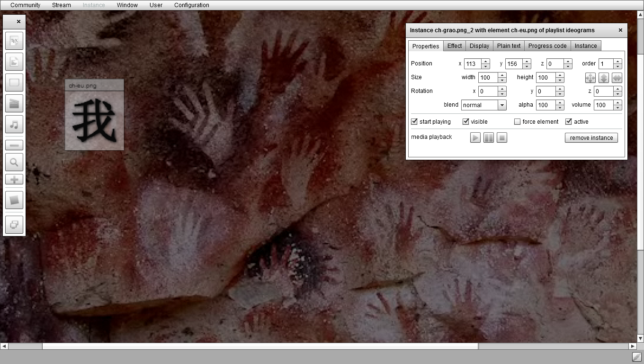Decrease Position y with the down arrow
This screenshot has height=364, width=644.
pyautogui.click(x=527, y=66)
